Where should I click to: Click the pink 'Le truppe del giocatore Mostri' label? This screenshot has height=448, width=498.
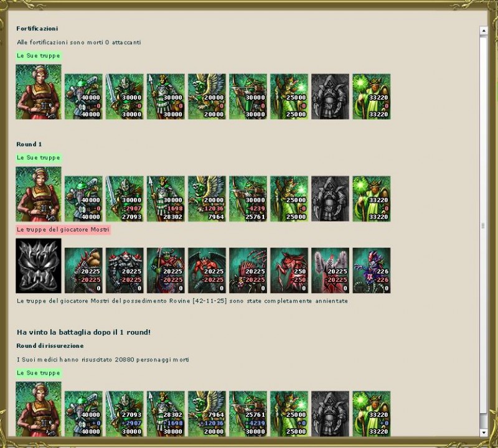coord(63,229)
